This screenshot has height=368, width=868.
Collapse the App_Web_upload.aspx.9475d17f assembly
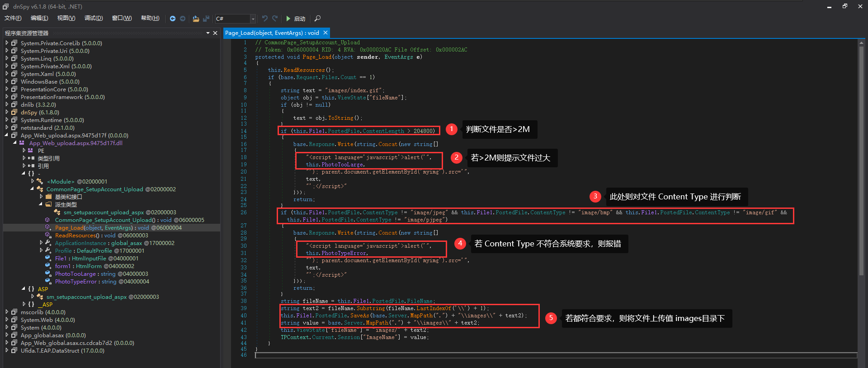pos(7,135)
